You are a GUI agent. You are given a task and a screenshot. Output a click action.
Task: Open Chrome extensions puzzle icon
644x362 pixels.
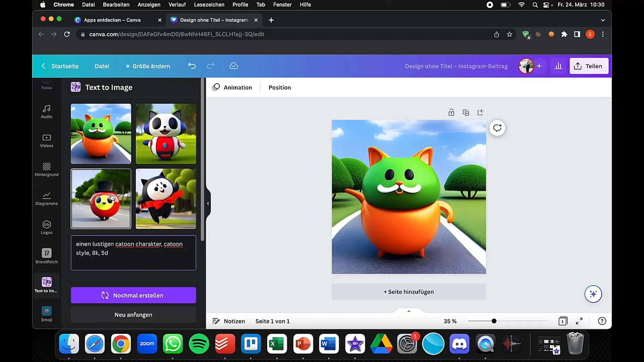[x=564, y=34]
